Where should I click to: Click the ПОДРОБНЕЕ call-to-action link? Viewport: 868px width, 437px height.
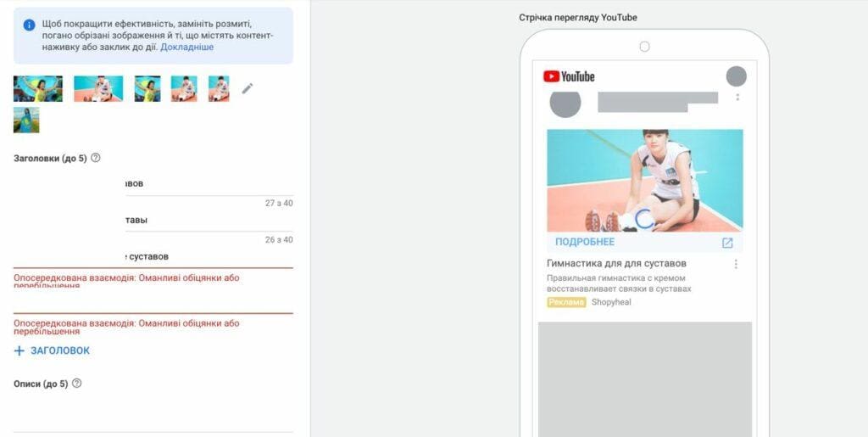tap(585, 242)
